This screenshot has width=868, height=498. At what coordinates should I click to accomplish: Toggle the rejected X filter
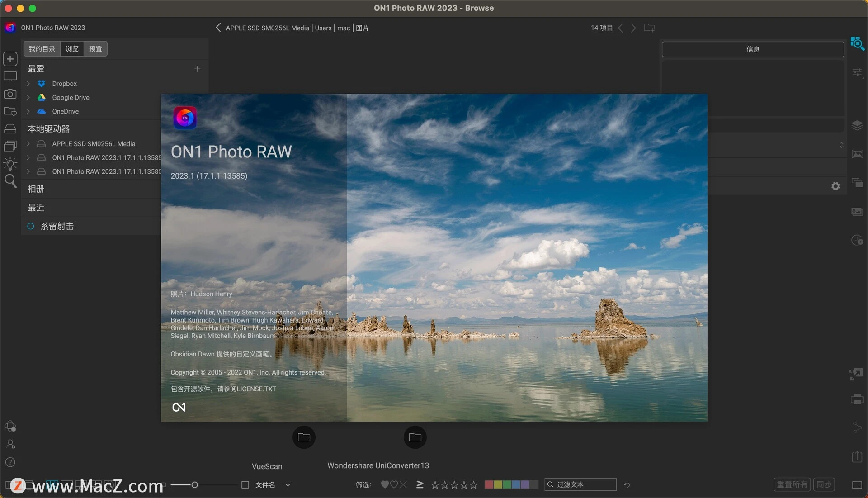[403, 484]
